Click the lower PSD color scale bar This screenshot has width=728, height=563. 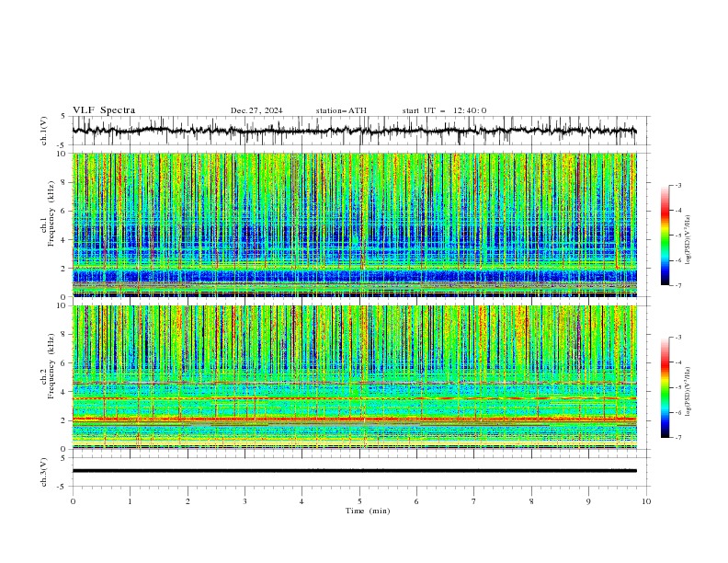pos(665,387)
